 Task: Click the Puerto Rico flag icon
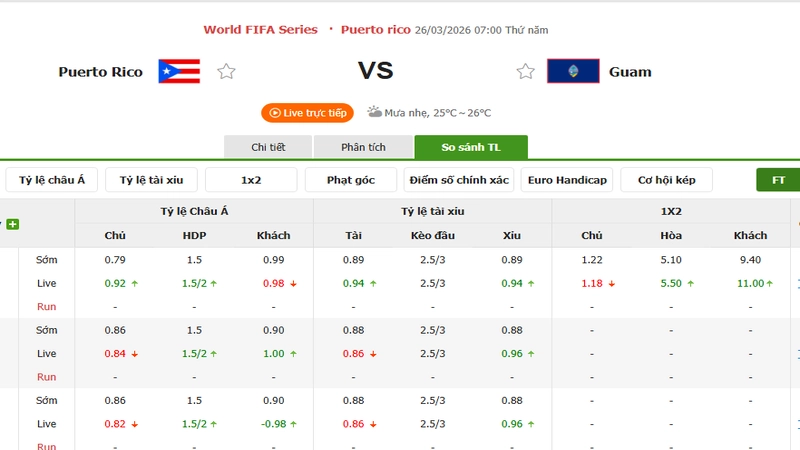point(179,71)
